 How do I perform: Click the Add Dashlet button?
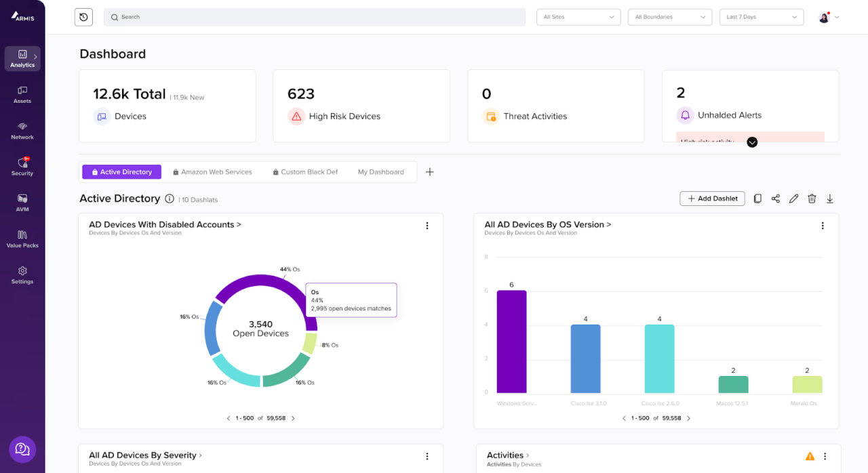coord(712,199)
